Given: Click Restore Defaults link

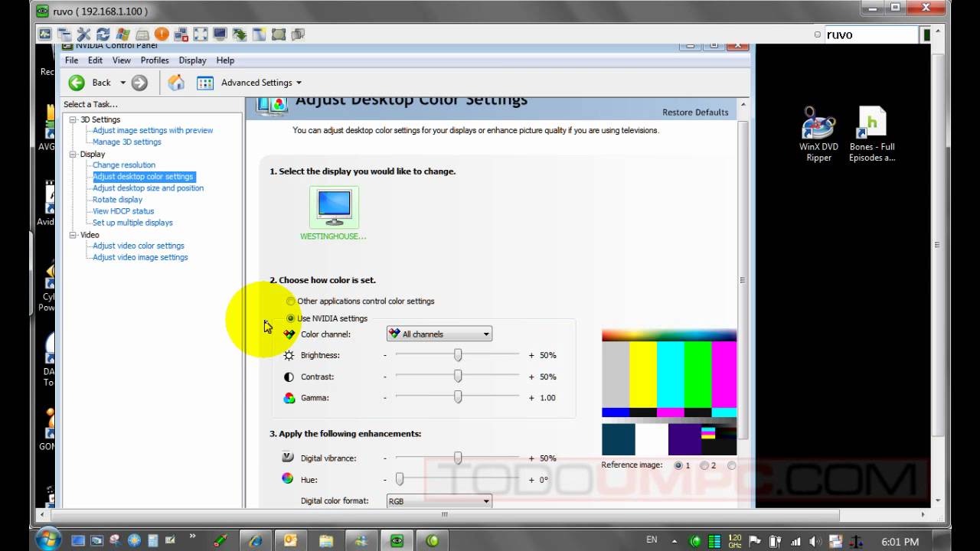Looking at the screenshot, I should tap(695, 112).
